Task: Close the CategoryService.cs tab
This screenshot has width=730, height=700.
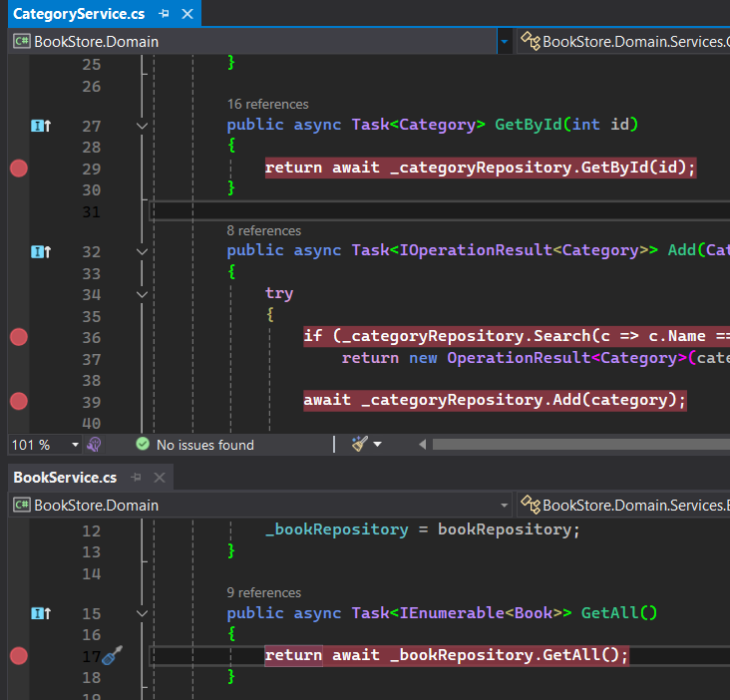Action: (x=185, y=14)
